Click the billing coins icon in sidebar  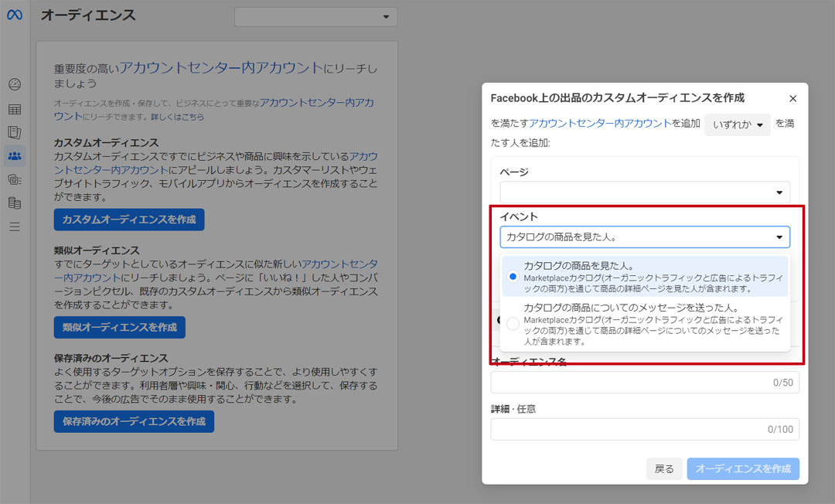click(x=15, y=203)
